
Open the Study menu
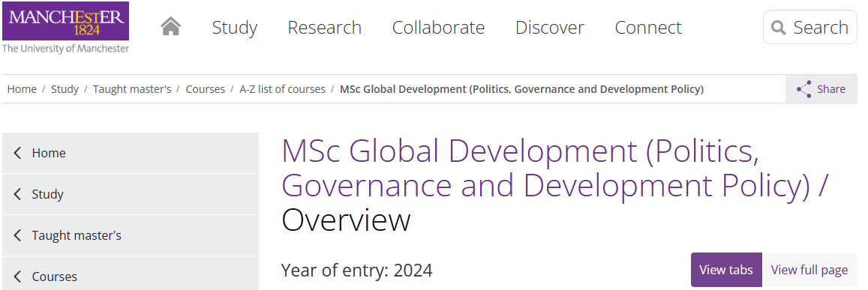pos(235,27)
